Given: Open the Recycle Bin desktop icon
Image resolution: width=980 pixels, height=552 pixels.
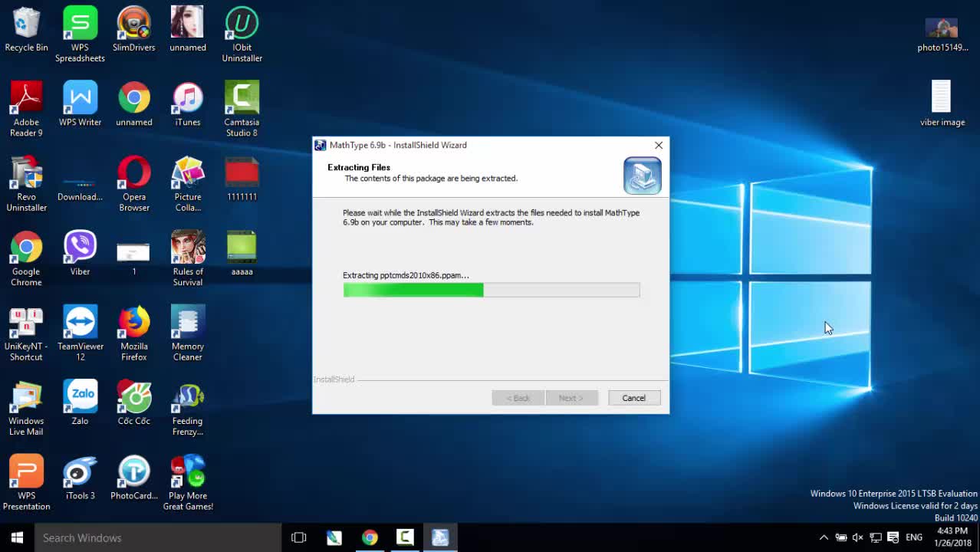Looking at the screenshot, I should tap(26, 29).
